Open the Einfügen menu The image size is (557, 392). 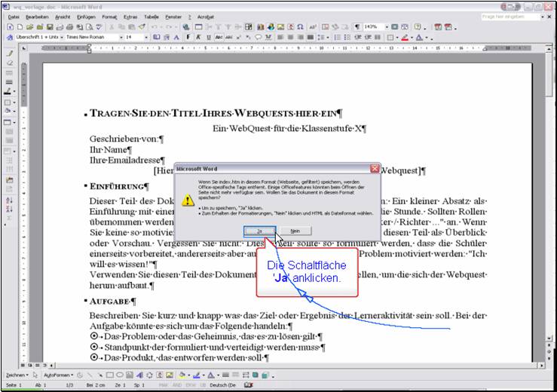[86, 16]
